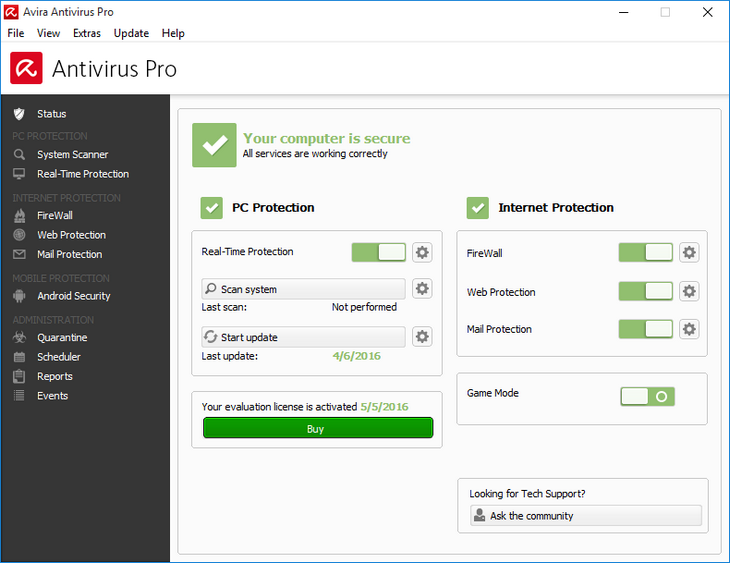This screenshot has width=730, height=563.
Task: Disable the Real-Time Protection toggle
Action: click(x=379, y=252)
